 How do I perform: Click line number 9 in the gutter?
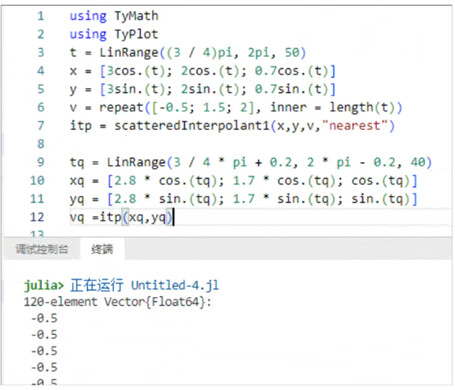click(41, 162)
